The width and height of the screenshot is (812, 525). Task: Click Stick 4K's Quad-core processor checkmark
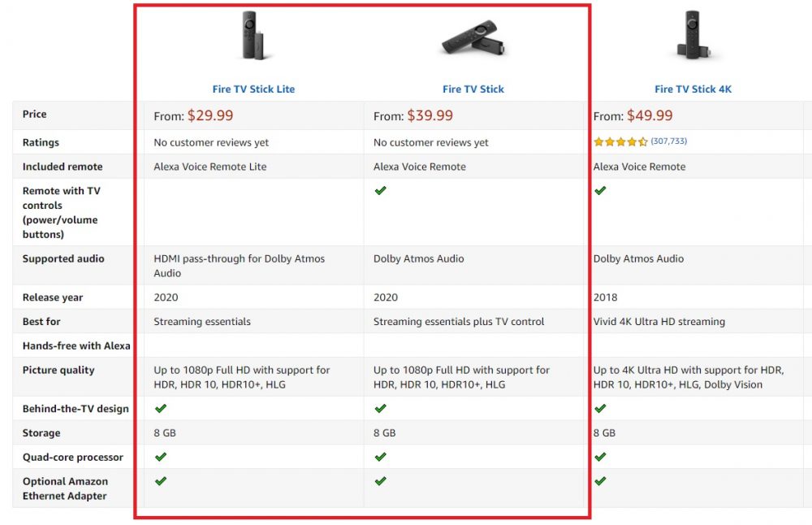600,457
